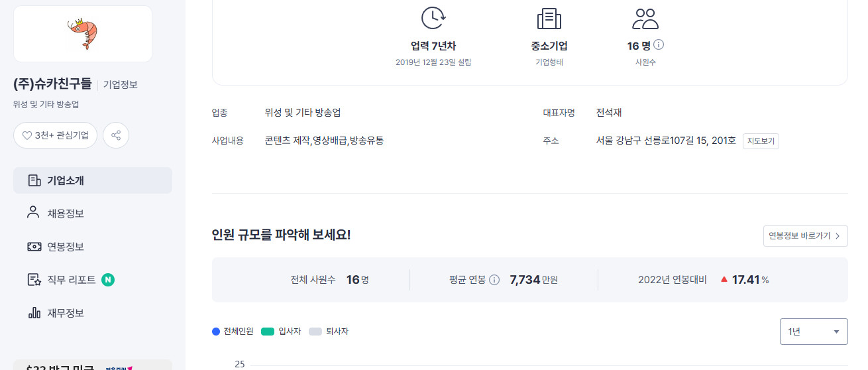The height and width of the screenshot is (370, 868).
Task: Toggle 전체인원 legend series
Action: (233, 332)
